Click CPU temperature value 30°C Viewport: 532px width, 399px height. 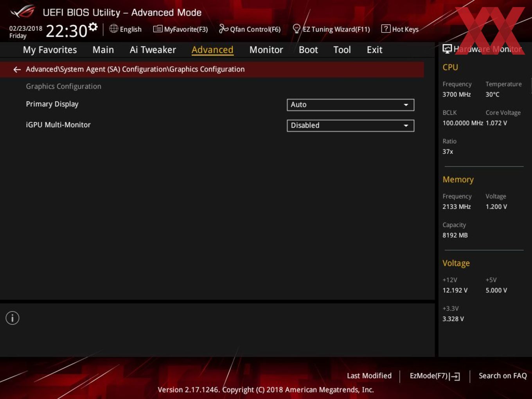pyautogui.click(x=492, y=94)
